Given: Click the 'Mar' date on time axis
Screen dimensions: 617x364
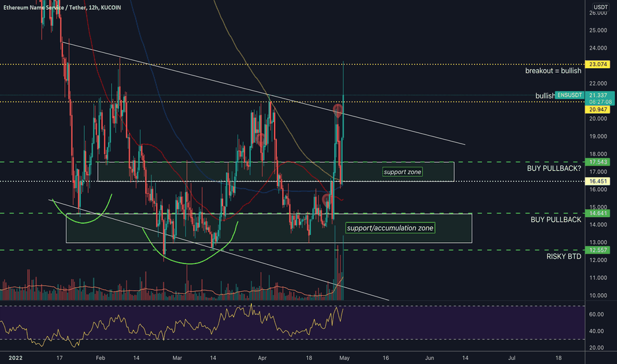Looking at the screenshot, I should point(177,357).
